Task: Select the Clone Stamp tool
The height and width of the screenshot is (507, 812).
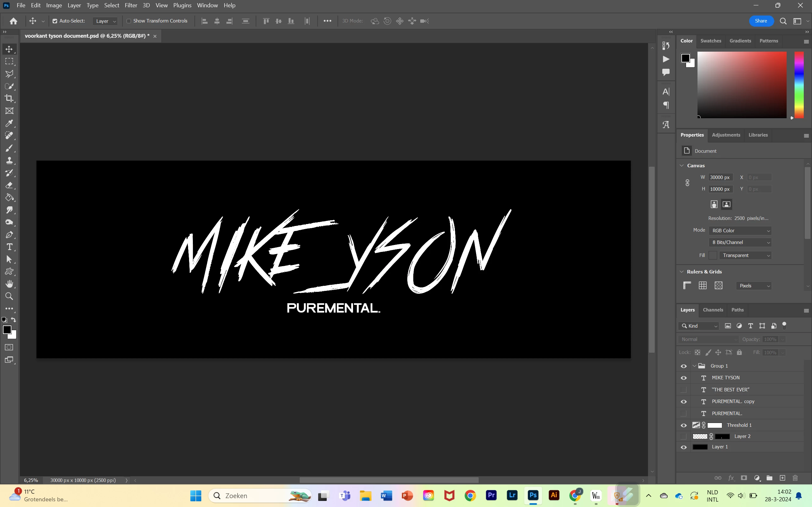Action: tap(10, 161)
